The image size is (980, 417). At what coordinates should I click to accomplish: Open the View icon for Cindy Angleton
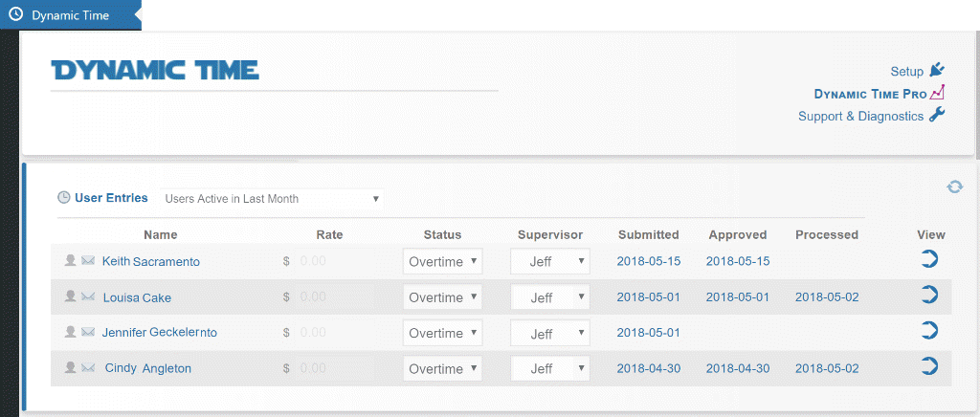(930, 365)
